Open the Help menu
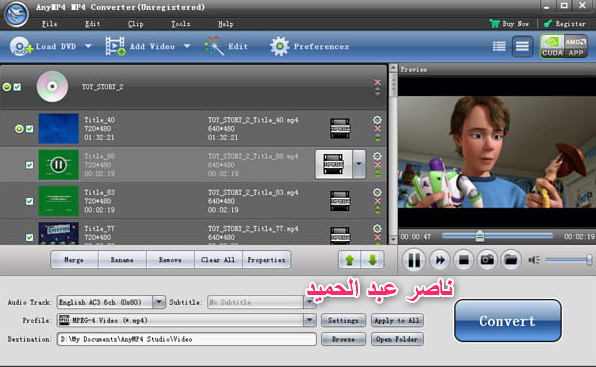Viewport: 596px width, 367px height. (x=225, y=24)
